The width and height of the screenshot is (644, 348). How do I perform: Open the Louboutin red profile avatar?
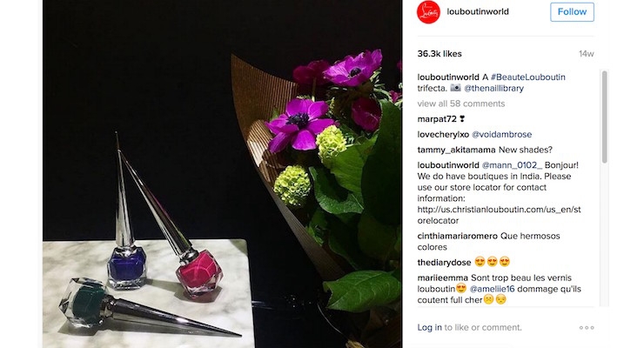point(428,12)
